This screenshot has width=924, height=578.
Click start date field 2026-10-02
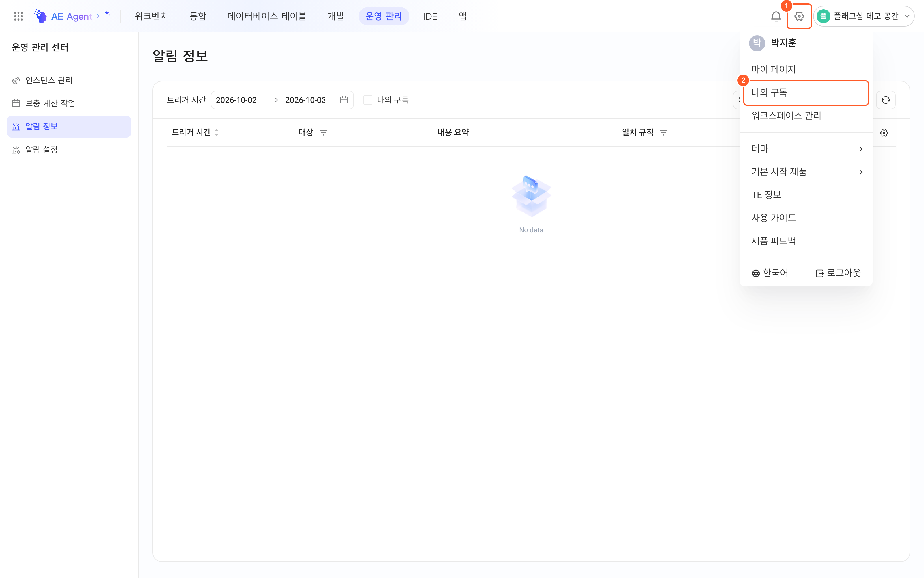pyautogui.click(x=236, y=100)
